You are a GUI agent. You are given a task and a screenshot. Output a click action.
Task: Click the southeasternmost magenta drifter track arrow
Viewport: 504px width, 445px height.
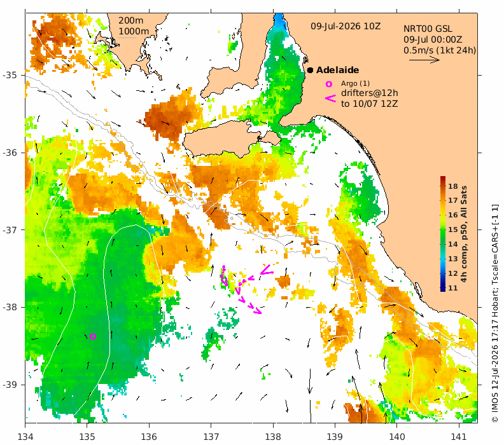pos(257,310)
